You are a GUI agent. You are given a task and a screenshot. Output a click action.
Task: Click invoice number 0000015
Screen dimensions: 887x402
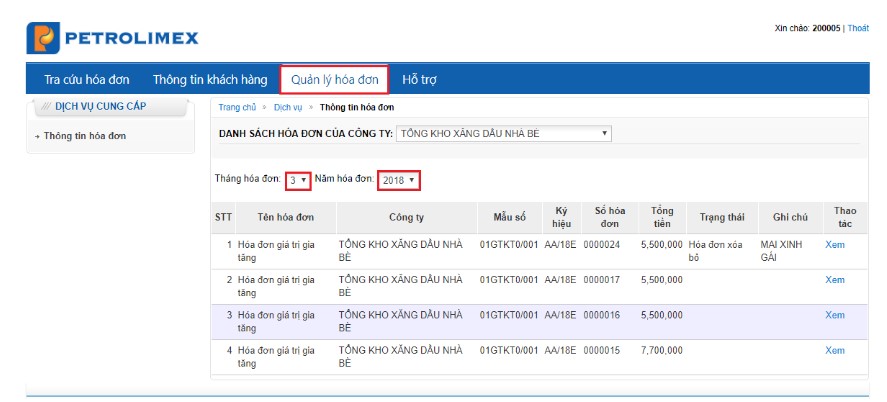click(x=602, y=350)
